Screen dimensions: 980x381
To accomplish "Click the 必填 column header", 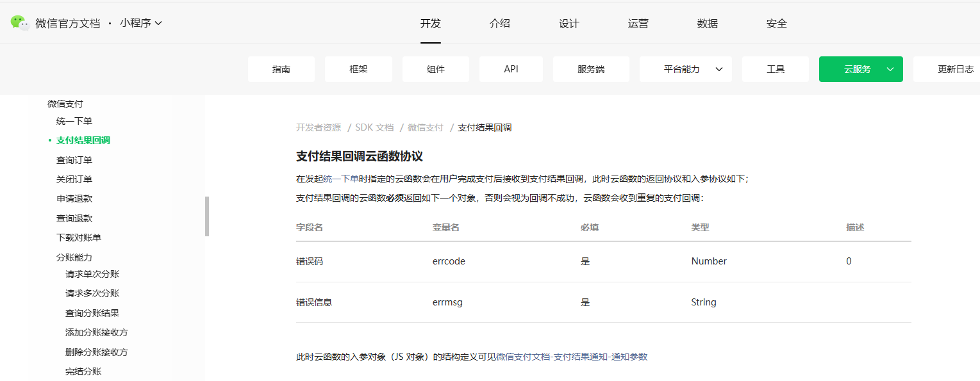I will click(590, 227).
